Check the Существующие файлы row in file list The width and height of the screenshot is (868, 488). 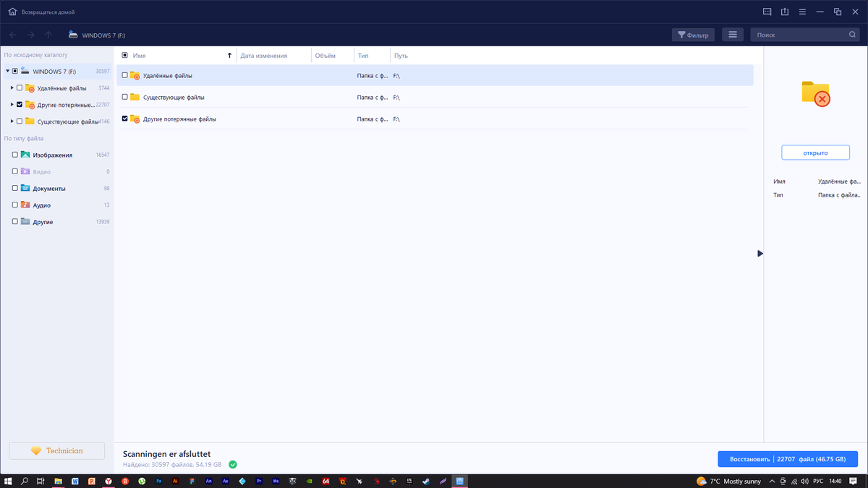click(124, 97)
